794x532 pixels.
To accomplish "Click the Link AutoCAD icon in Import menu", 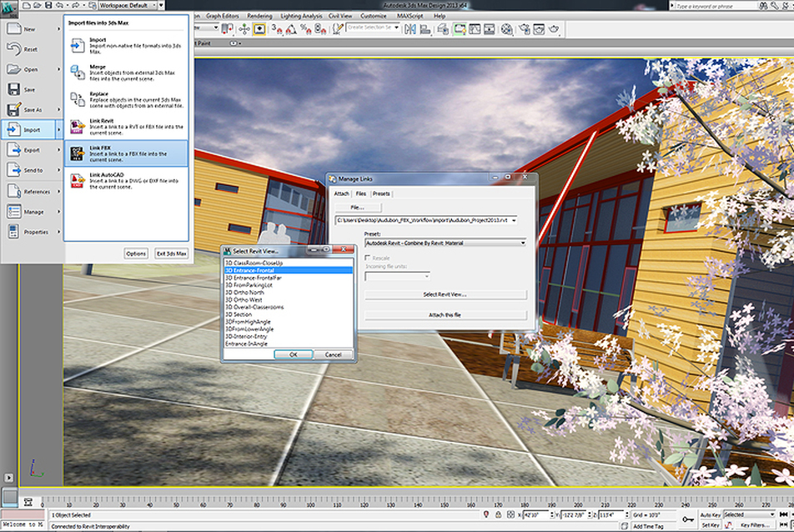I will [77, 181].
